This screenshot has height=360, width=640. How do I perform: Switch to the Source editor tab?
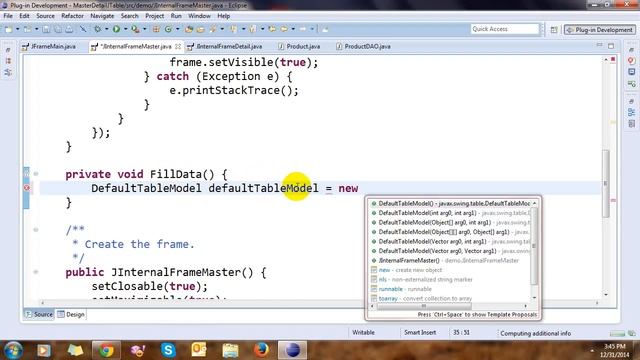pos(39,314)
